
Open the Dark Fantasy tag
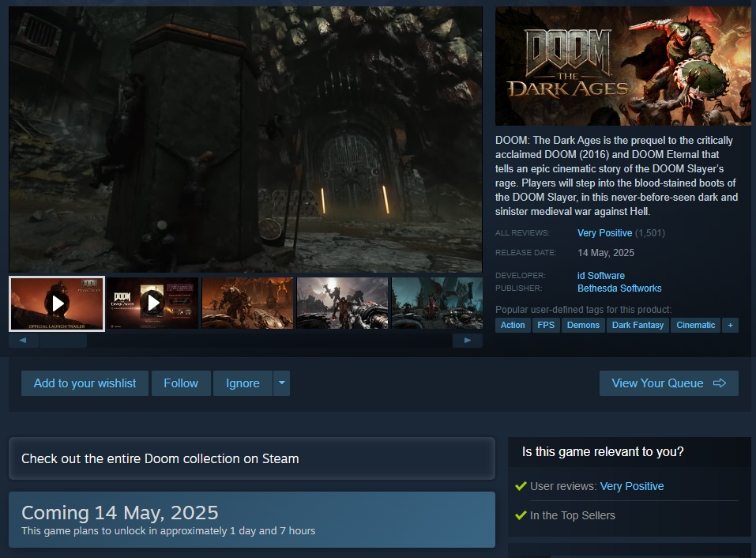click(638, 325)
